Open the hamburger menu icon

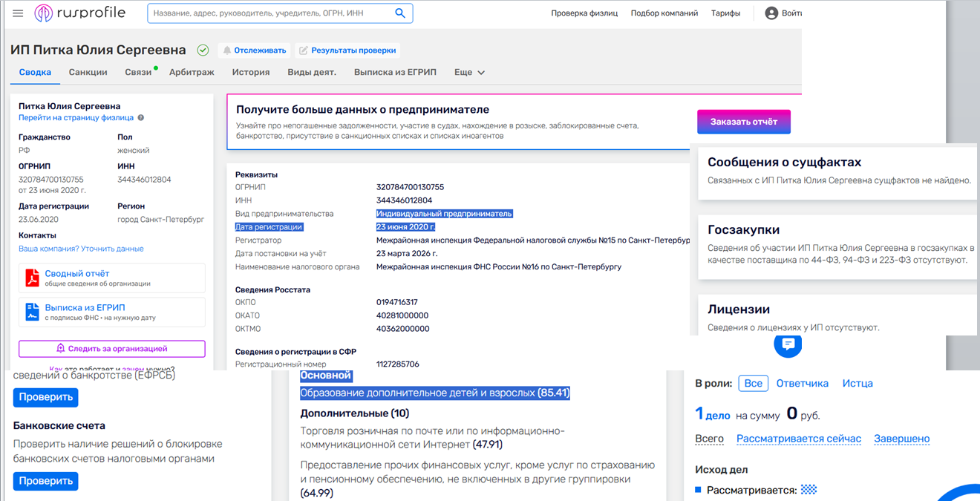[18, 13]
